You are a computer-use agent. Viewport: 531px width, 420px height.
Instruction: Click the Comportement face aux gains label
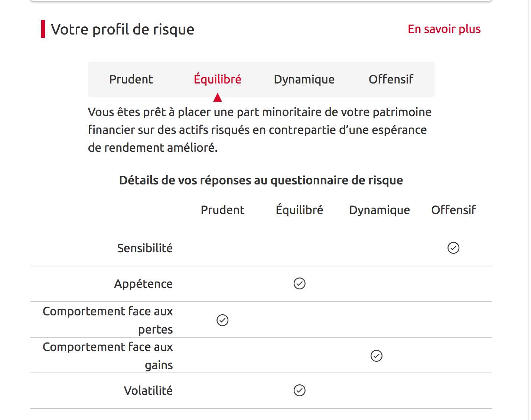tap(108, 355)
